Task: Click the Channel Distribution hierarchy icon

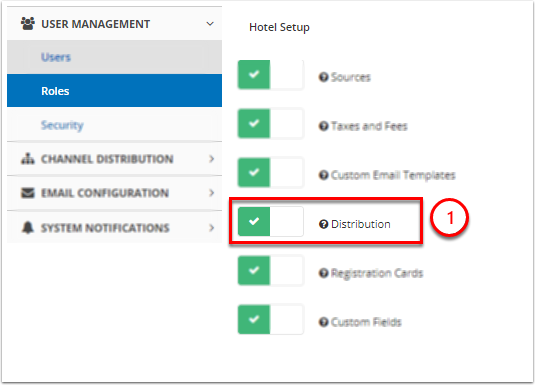Action: pyautogui.click(x=28, y=159)
